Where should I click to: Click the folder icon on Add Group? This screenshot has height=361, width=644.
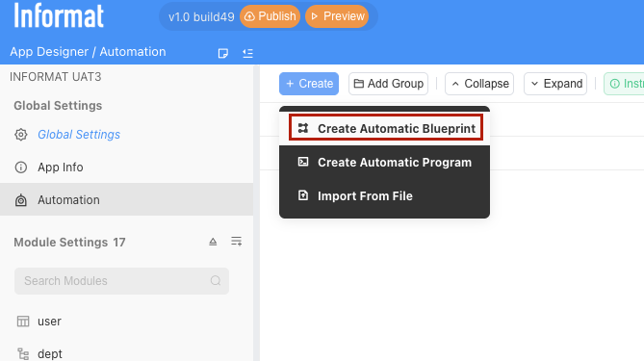coord(358,84)
